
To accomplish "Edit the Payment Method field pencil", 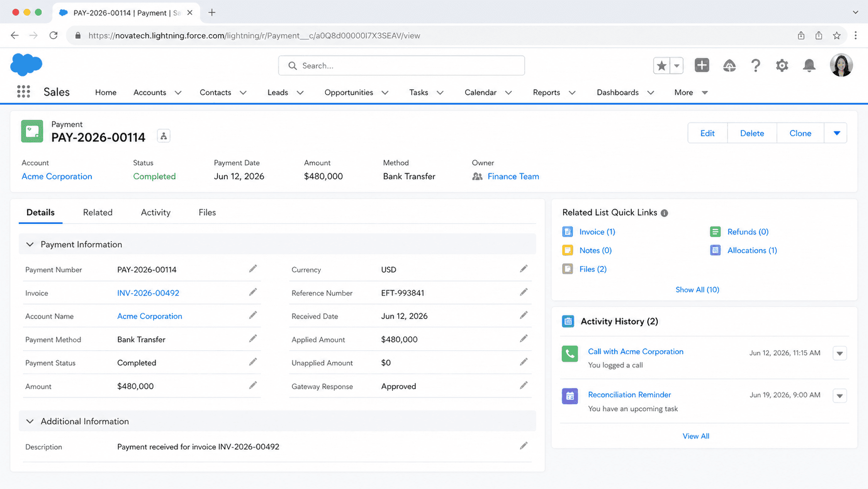I will [x=253, y=339].
